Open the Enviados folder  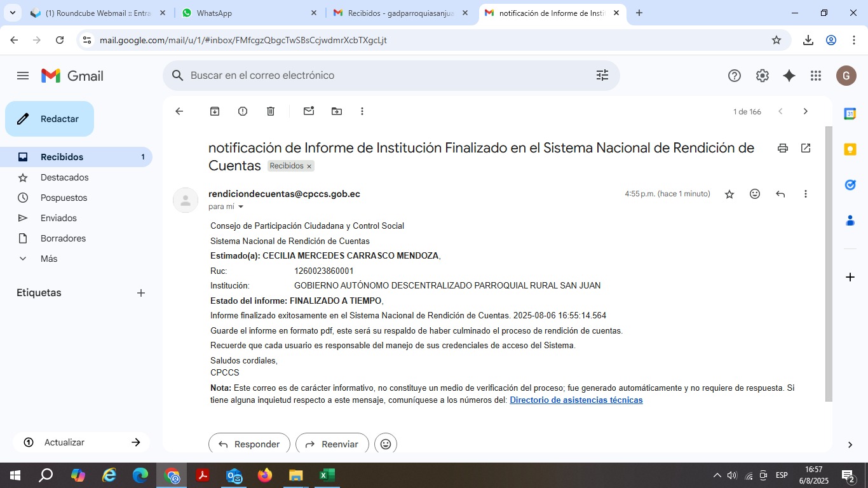pyautogui.click(x=58, y=218)
